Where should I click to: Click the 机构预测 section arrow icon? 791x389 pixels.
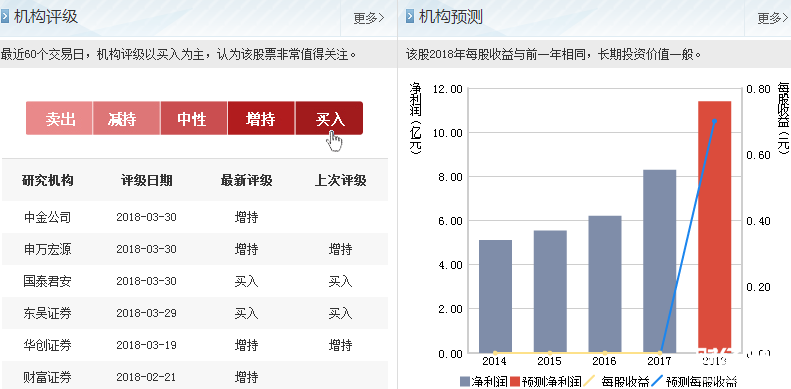410,17
